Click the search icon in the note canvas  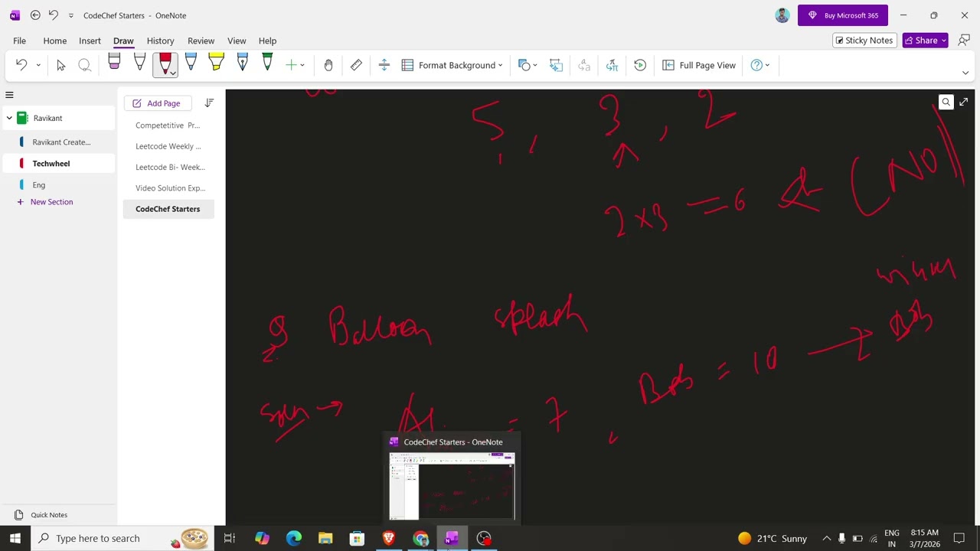pos(946,102)
